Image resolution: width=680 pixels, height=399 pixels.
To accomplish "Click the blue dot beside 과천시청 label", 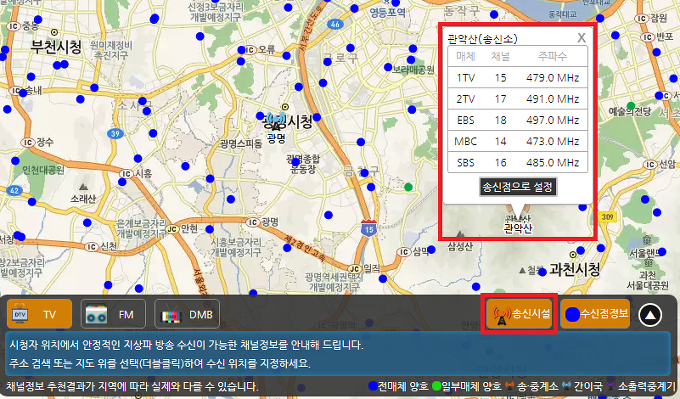I will tap(542, 272).
